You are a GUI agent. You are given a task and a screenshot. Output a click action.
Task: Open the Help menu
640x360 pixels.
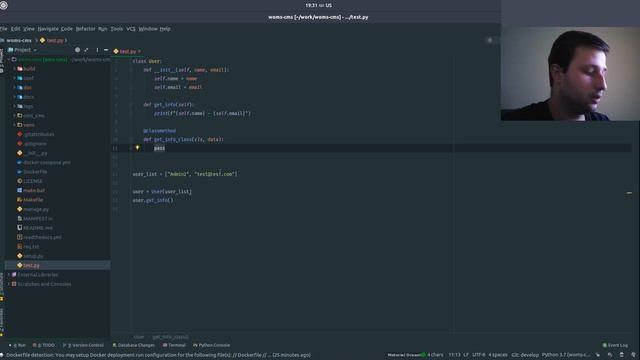165,29
